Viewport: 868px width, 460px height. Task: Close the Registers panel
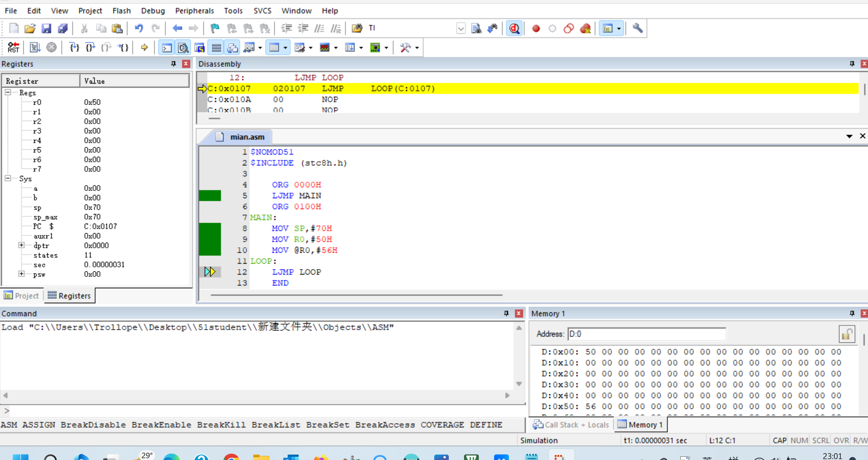tap(186, 64)
